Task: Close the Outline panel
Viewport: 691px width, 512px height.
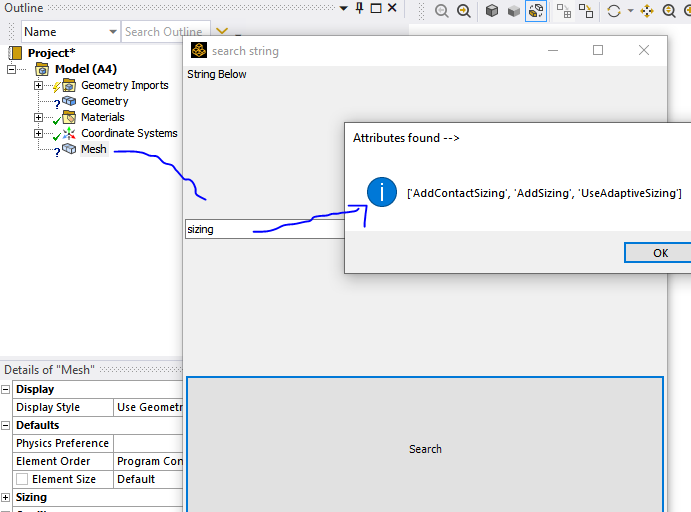Action: pos(392,8)
